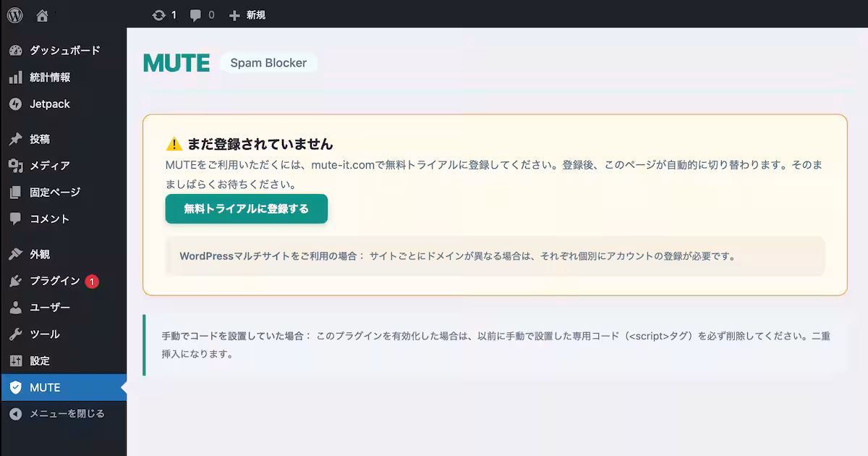Click 新規 in the admin bar

click(x=256, y=14)
